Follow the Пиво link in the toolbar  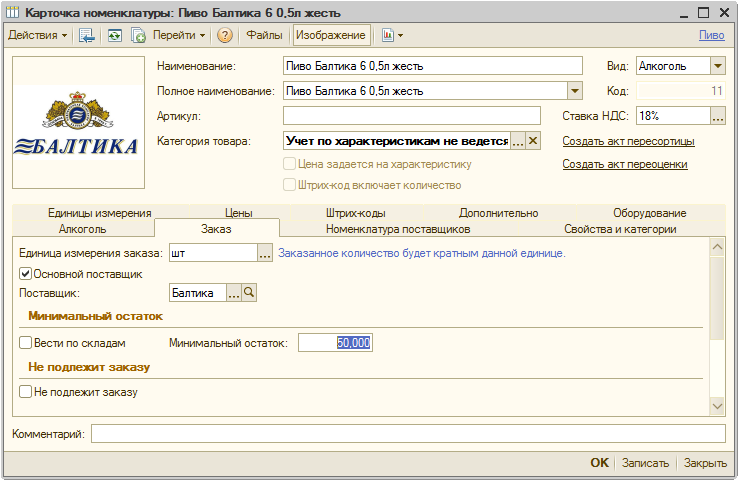(712, 35)
